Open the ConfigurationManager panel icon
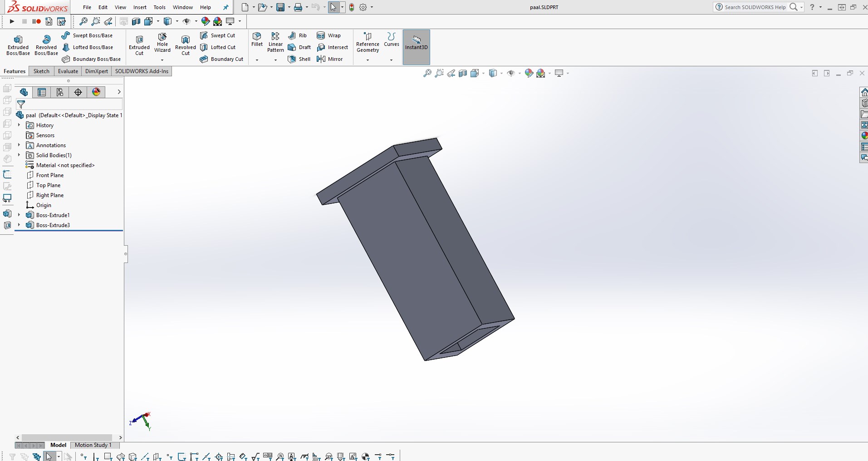868x461 pixels. point(60,92)
